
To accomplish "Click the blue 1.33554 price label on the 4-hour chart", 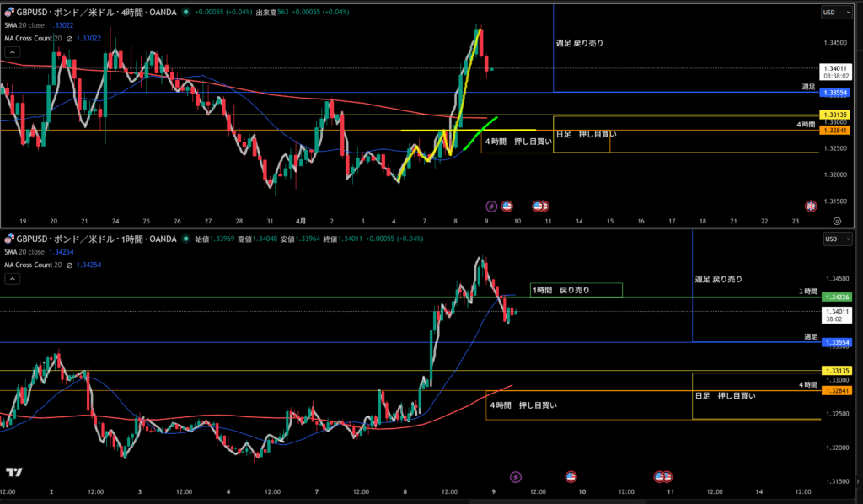I will coord(836,92).
